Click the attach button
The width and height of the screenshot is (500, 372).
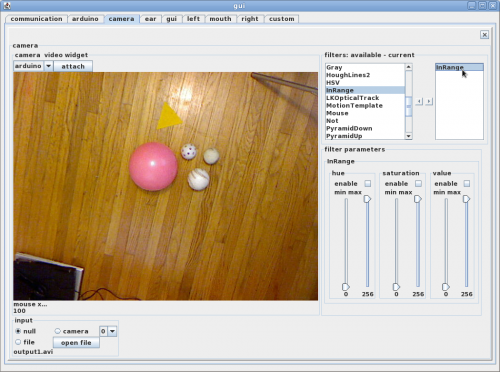point(73,66)
